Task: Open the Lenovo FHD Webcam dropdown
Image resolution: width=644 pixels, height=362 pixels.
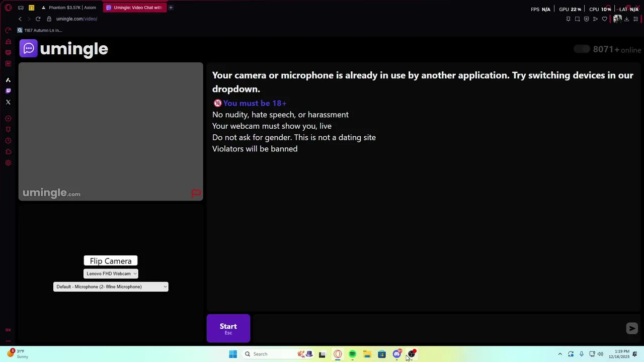Action: click(111, 274)
